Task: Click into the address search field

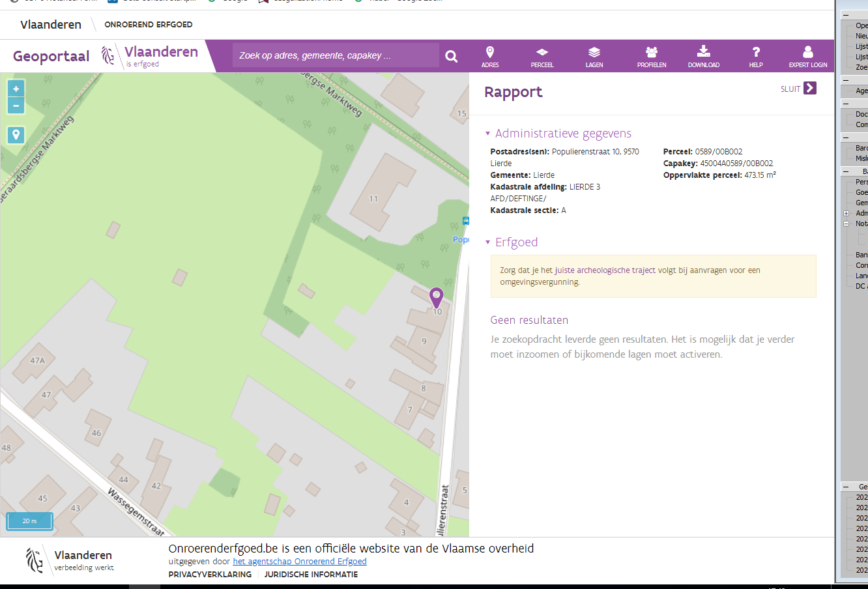Action: coord(336,56)
